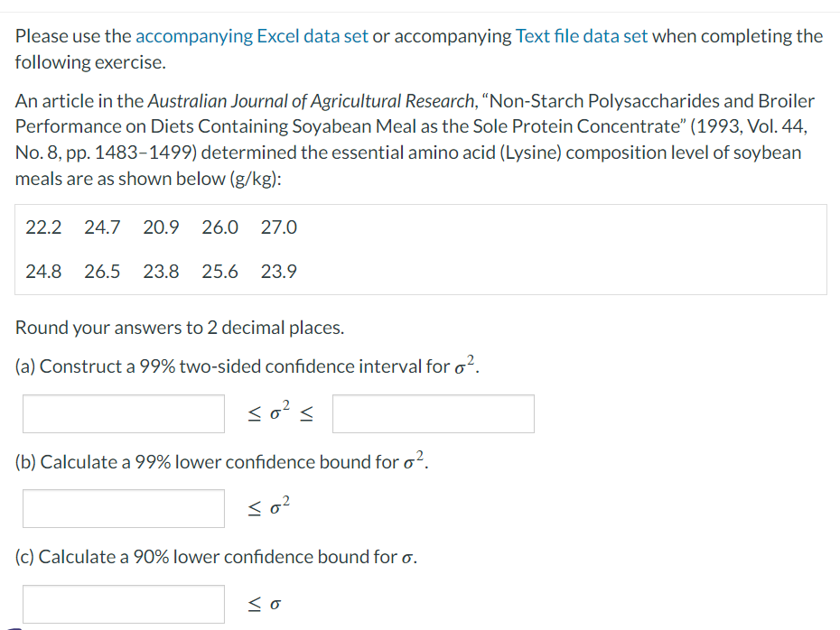Click the data value 23.9

point(278,272)
